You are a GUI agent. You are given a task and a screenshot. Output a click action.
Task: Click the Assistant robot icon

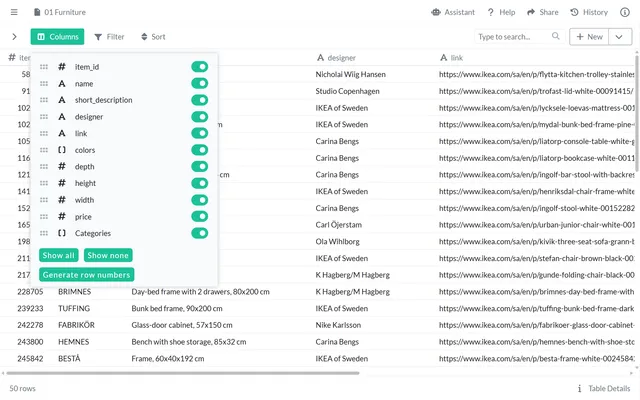tap(436, 12)
